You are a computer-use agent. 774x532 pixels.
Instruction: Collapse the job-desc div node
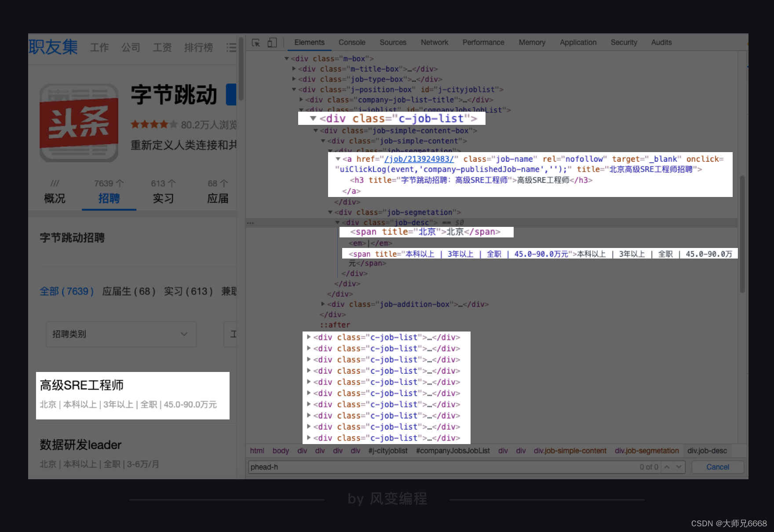337,222
